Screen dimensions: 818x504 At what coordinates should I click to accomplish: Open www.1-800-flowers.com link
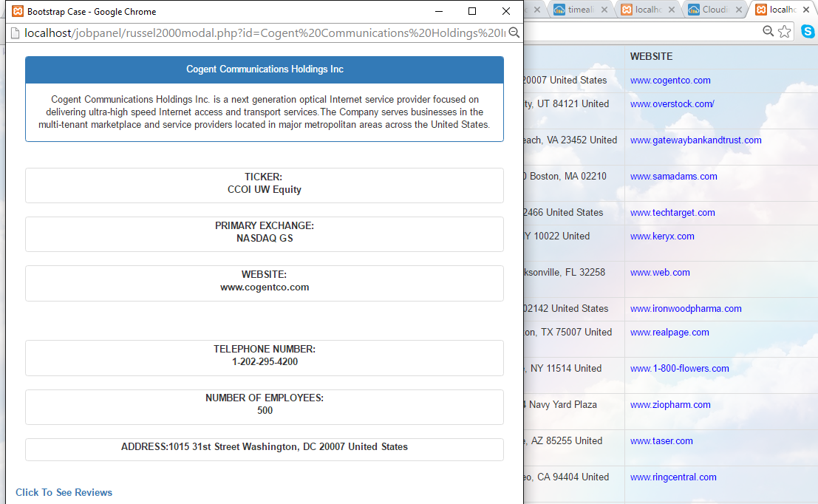(x=679, y=368)
